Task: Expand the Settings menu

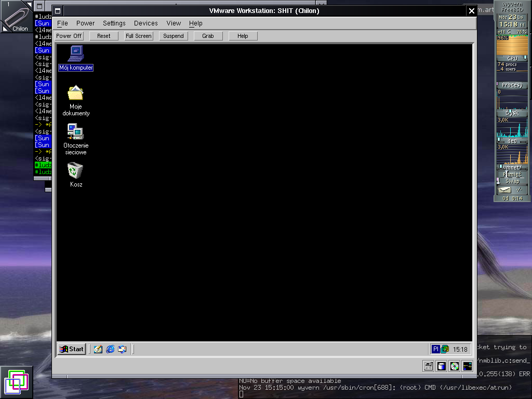Action: pyautogui.click(x=114, y=23)
